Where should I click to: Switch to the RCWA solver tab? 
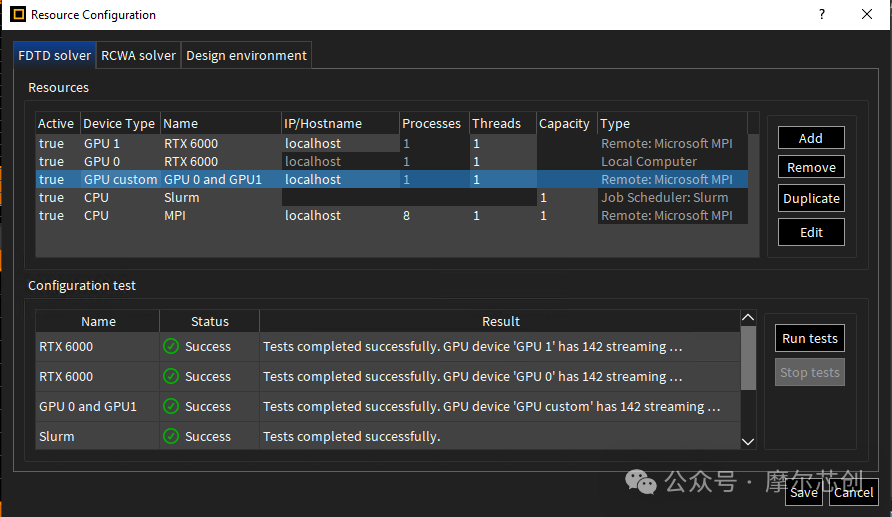pyautogui.click(x=138, y=56)
